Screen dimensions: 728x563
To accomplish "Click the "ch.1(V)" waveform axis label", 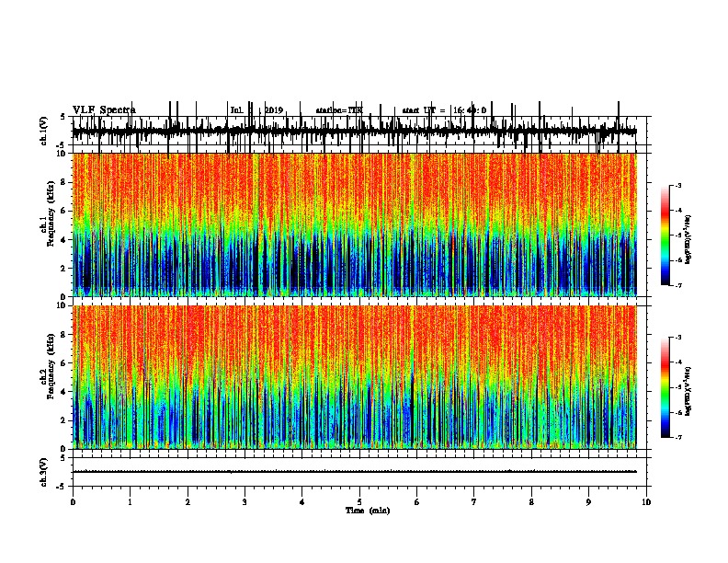I will tap(43, 131).
